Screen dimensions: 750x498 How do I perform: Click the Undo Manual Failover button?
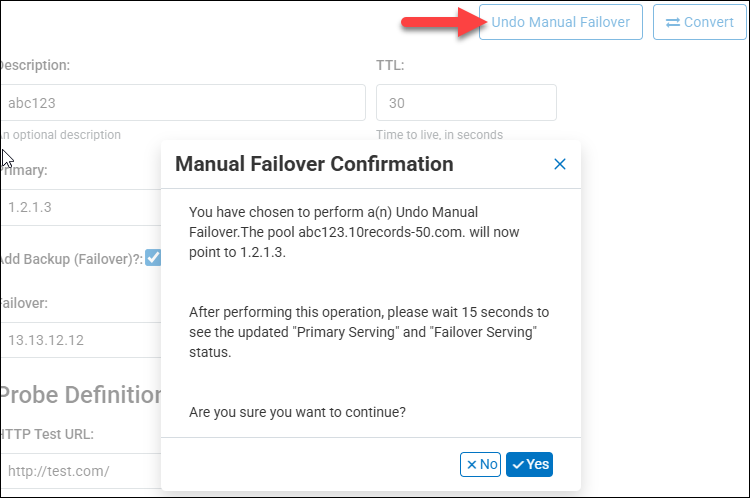559,22
